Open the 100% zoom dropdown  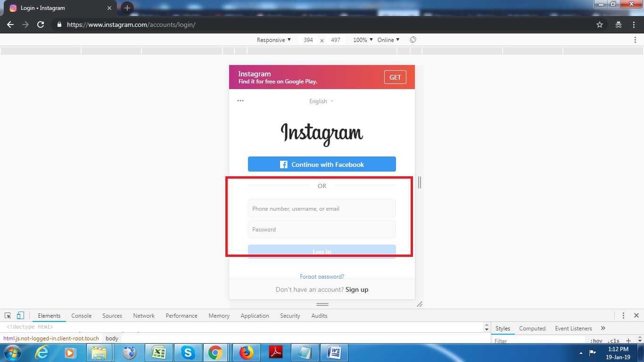tap(363, 40)
